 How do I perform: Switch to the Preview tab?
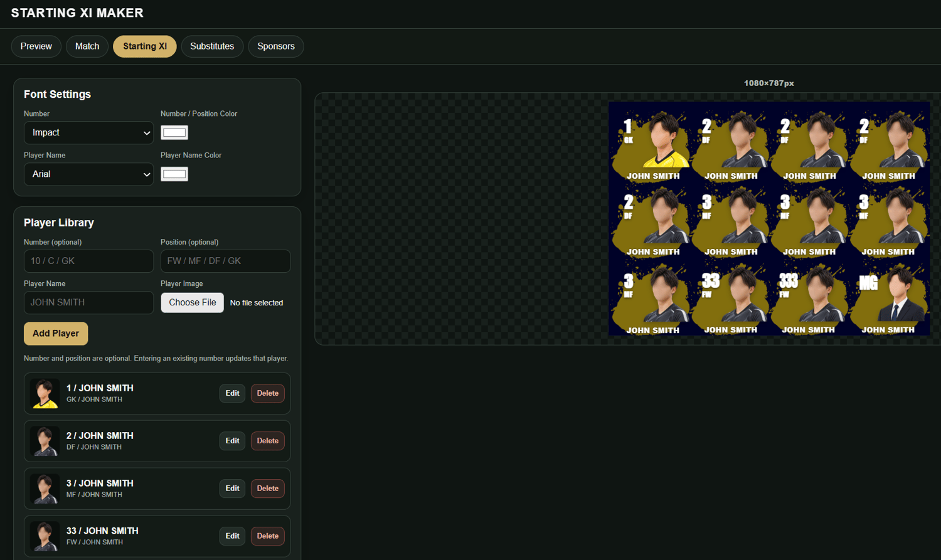(36, 46)
